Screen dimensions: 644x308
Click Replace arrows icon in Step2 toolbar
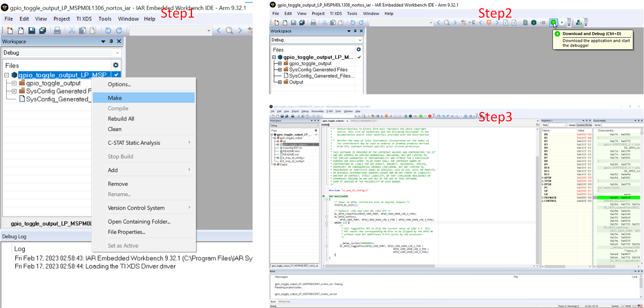463,23
